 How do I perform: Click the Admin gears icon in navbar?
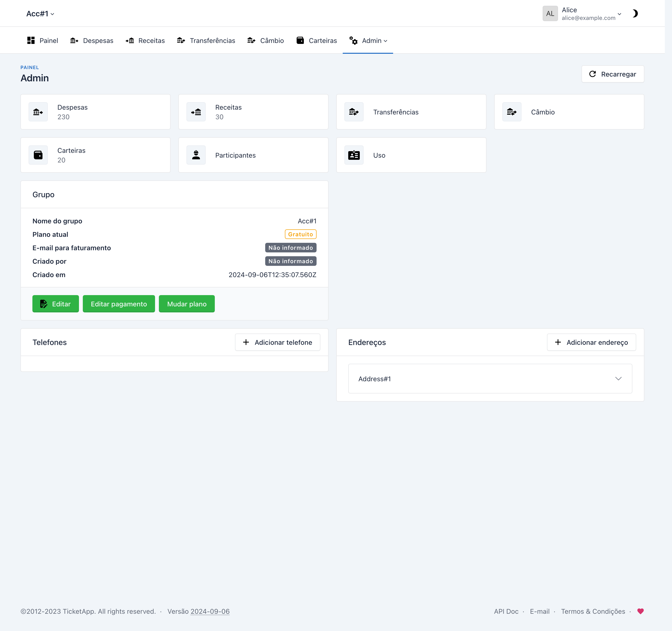click(354, 41)
